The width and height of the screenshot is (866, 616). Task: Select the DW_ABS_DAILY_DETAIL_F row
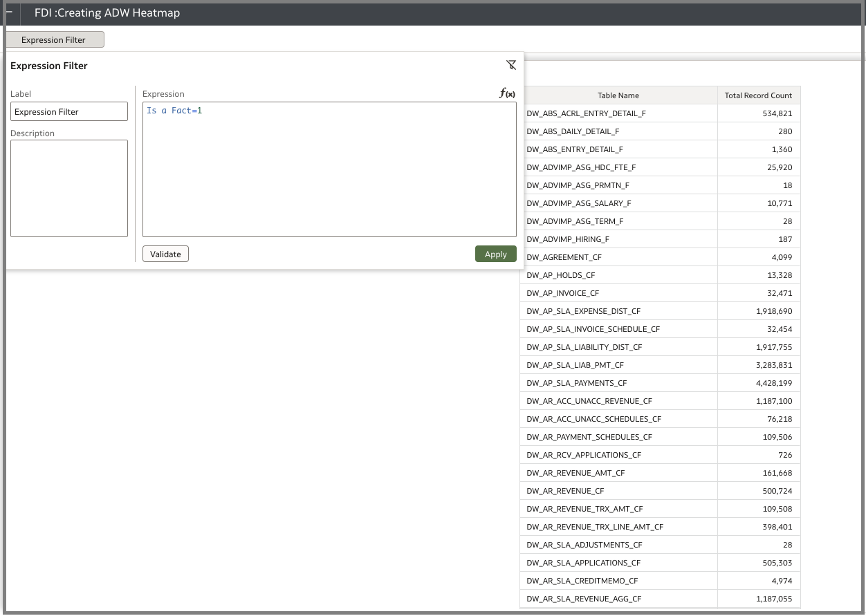pyautogui.click(x=573, y=131)
